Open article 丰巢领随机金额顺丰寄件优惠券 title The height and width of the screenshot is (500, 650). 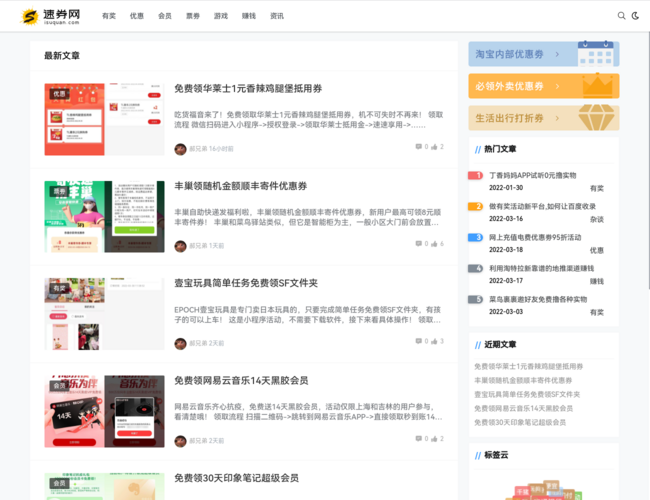(240, 186)
